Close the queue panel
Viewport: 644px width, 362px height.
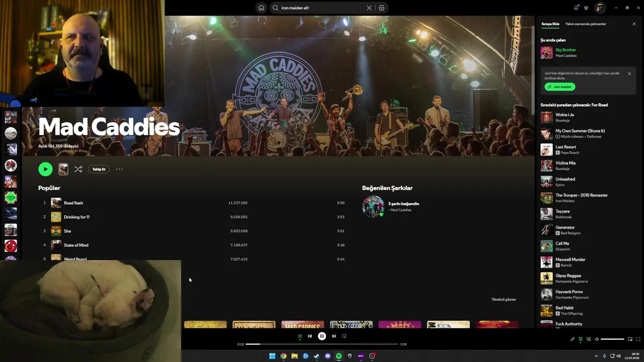coord(634,24)
